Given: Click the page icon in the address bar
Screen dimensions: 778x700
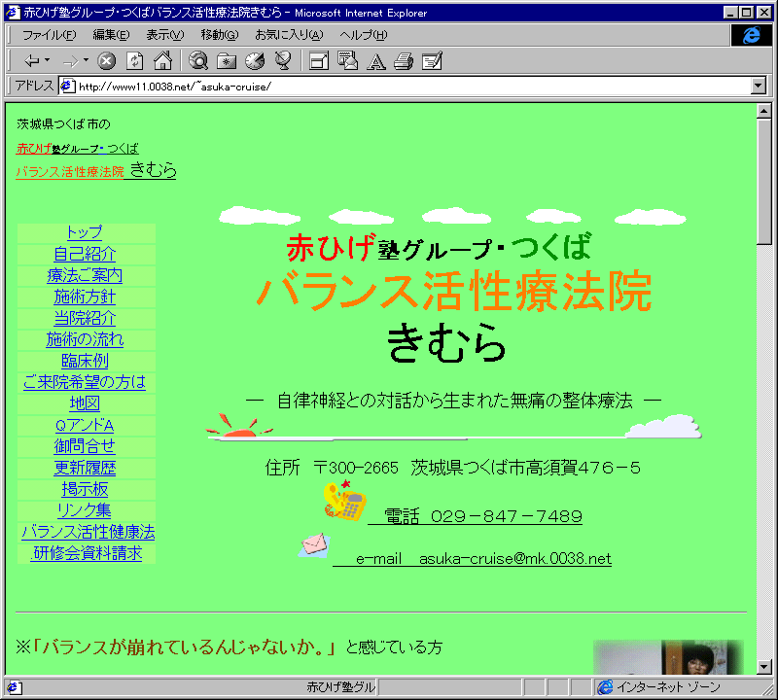Looking at the screenshot, I should pyautogui.click(x=67, y=87).
